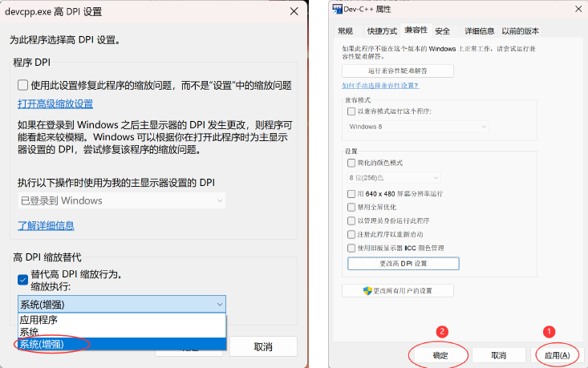Switch to the 快捷方式 tab

point(382,31)
